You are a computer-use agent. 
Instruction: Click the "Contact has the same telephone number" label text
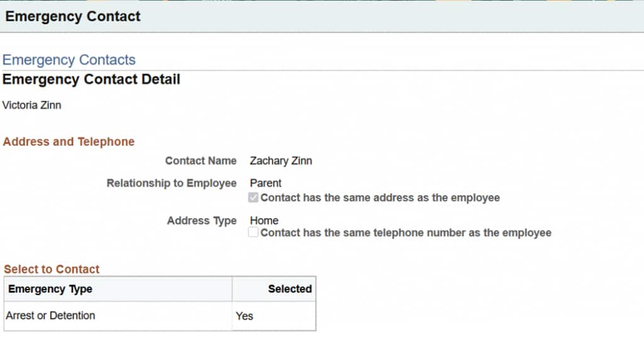[x=406, y=233]
